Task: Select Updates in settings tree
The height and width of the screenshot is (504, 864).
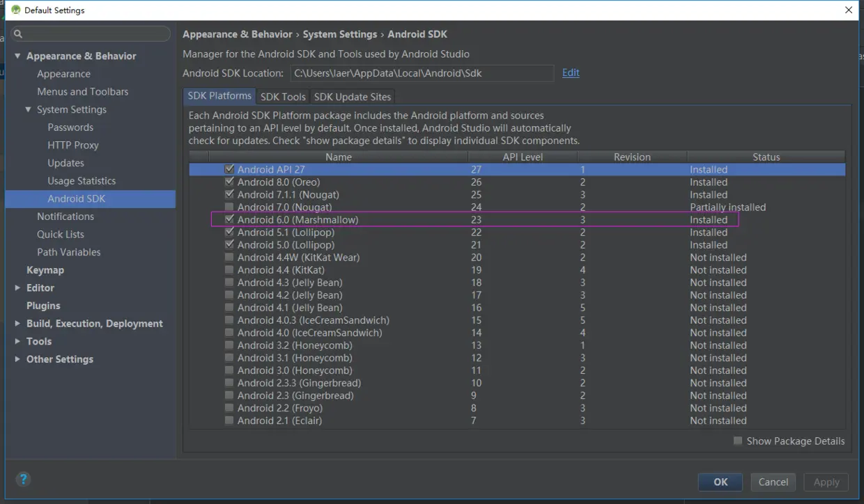Action: pyautogui.click(x=65, y=163)
